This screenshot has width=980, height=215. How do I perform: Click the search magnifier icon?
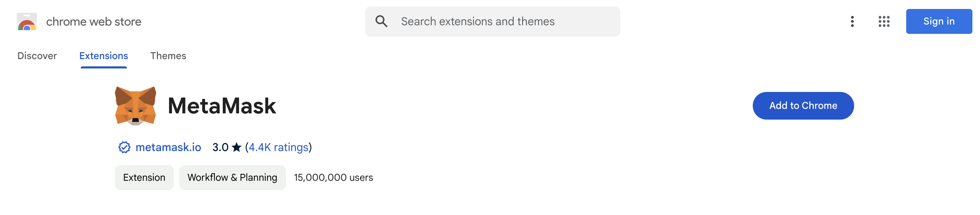(381, 21)
